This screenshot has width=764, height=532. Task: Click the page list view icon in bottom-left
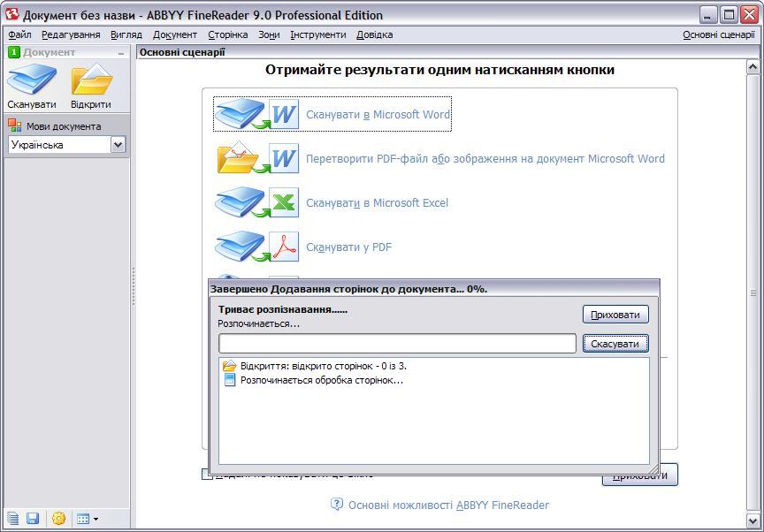[x=13, y=519]
